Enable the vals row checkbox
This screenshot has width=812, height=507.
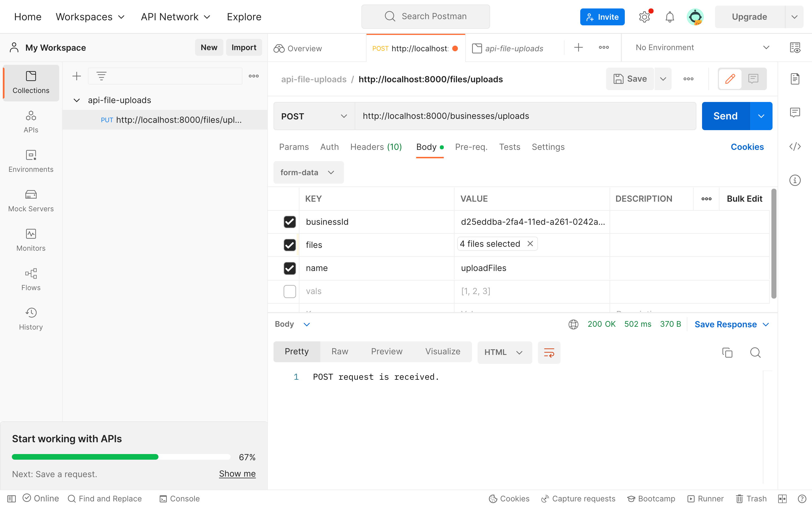point(290,291)
